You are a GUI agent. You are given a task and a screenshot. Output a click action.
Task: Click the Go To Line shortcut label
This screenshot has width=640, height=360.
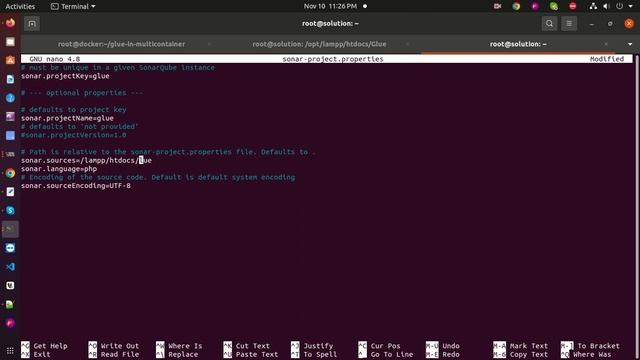point(392,354)
